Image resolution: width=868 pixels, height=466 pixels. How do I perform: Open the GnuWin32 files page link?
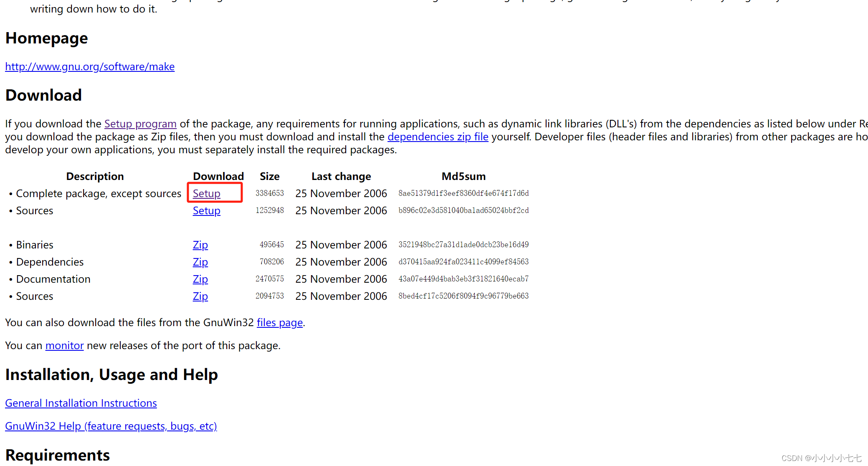(279, 323)
